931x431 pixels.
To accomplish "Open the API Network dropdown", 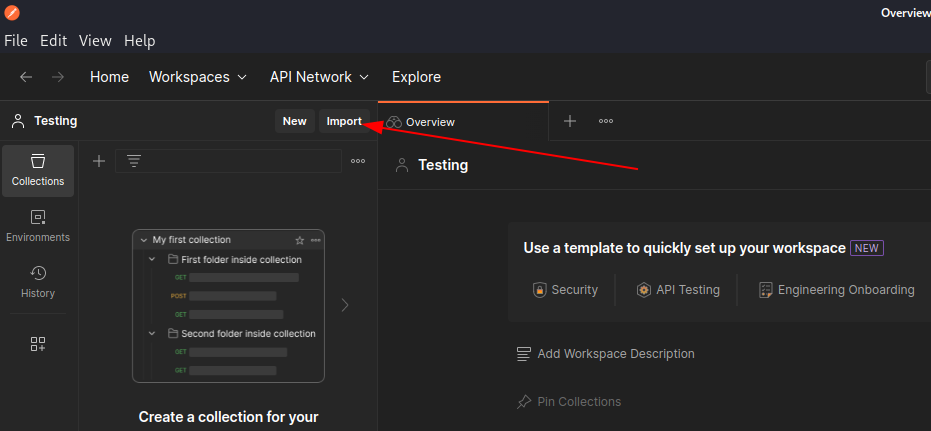I will tap(319, 77).
